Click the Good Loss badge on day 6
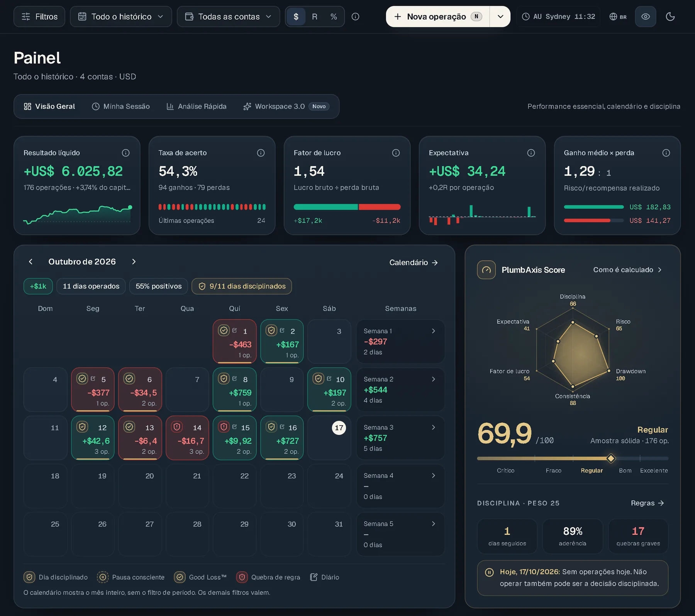 tap(129, 378)
